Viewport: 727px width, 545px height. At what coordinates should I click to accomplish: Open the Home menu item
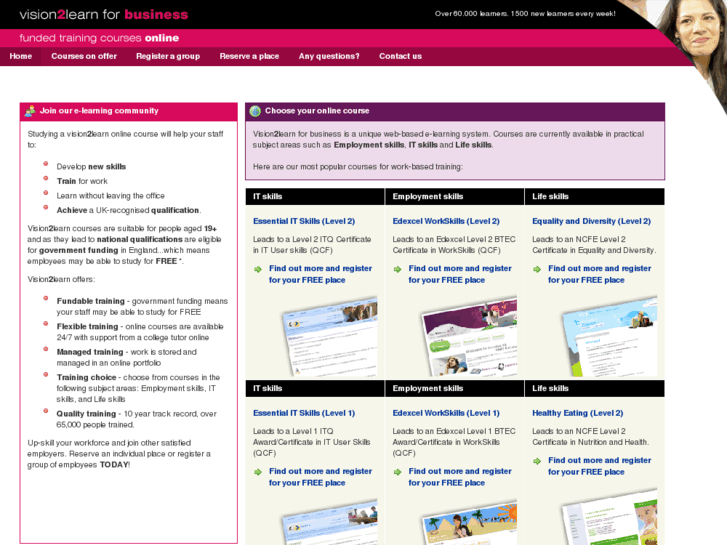coord(21,56)
